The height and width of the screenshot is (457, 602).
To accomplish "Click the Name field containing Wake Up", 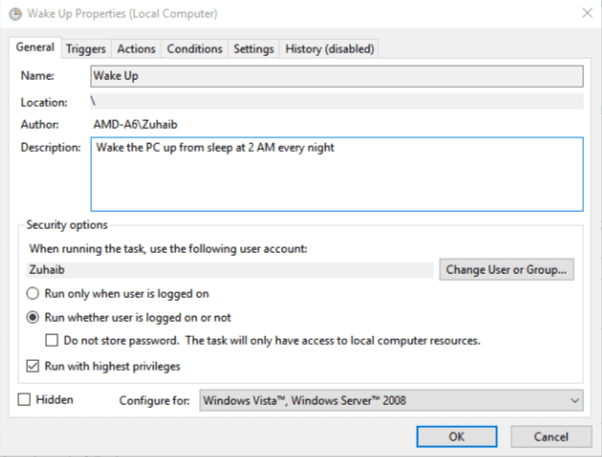I will [x=337, y=76].
